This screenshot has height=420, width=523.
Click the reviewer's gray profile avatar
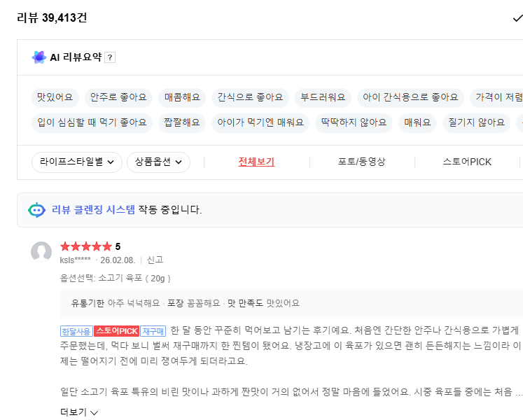[x=41, y=252]
